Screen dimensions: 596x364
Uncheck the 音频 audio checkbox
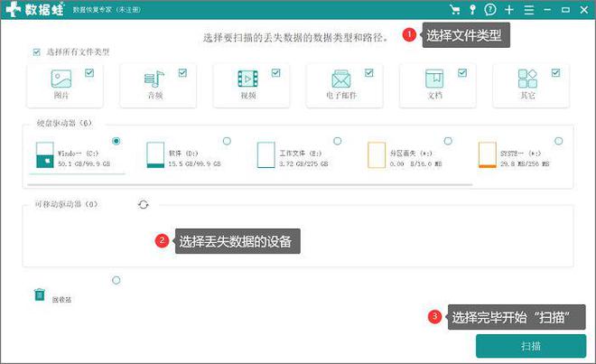click(182, 72)
